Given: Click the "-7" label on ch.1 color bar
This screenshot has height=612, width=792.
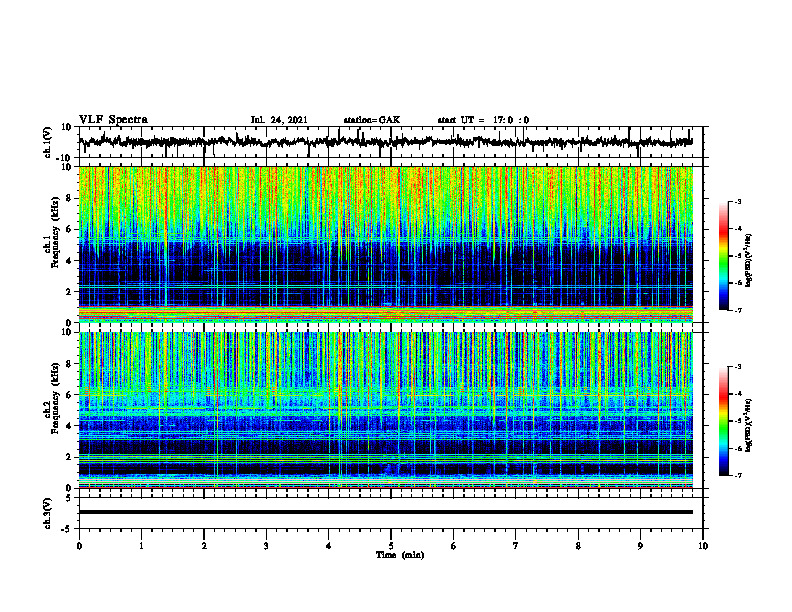Looking at the screenshot, I should point(738,310).
